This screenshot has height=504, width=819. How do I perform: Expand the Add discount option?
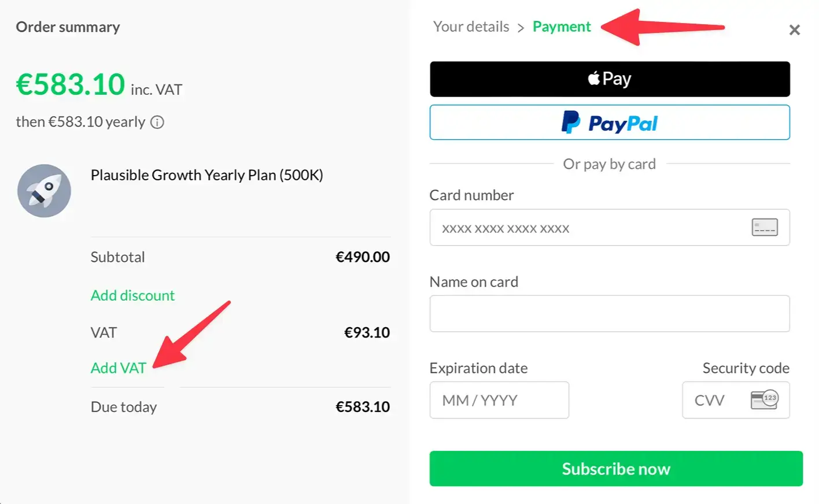(x=132, y=295)
